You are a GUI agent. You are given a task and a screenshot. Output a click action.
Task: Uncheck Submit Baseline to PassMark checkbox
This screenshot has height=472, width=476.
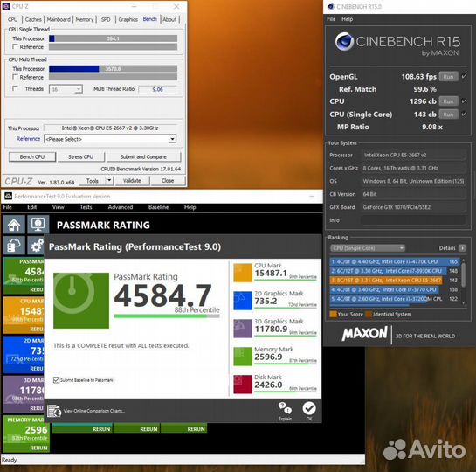click(x=56, y=380)
